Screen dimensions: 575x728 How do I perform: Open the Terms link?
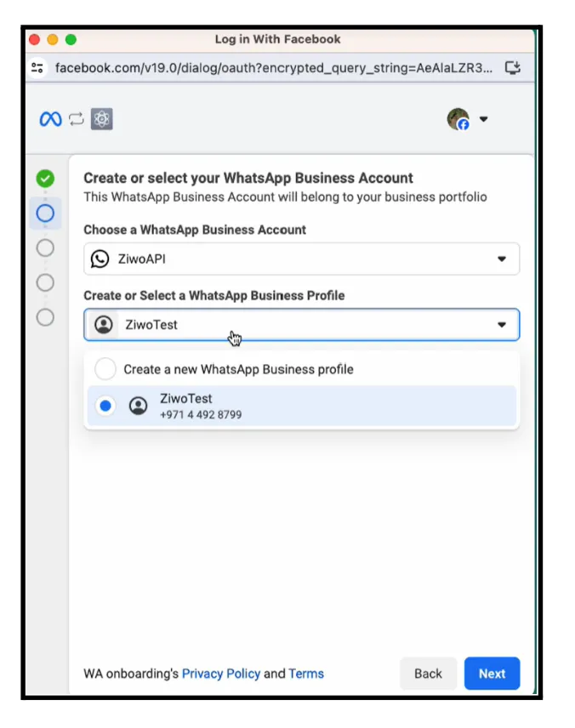point(306,674)
